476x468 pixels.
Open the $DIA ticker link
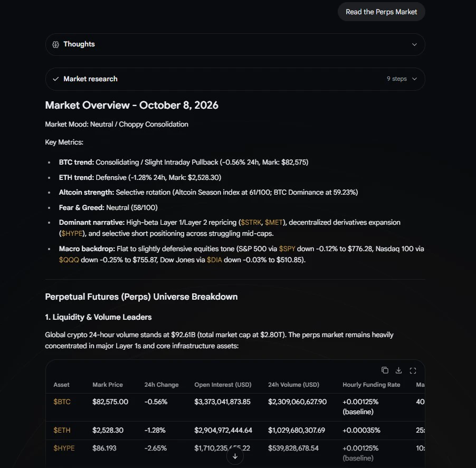point(214,260)
